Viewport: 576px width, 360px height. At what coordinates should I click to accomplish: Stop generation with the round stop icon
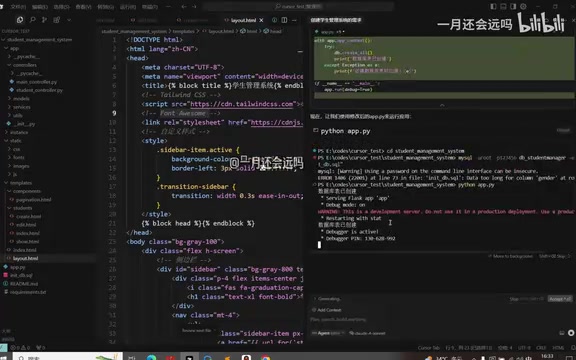tap(571, 333)
